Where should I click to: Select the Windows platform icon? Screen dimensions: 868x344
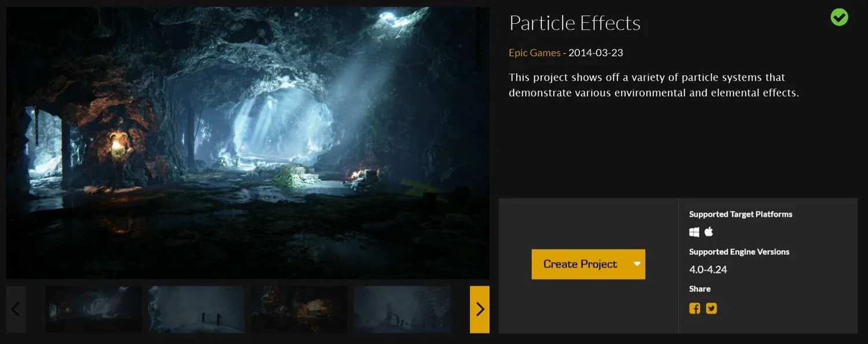[693, 231]
